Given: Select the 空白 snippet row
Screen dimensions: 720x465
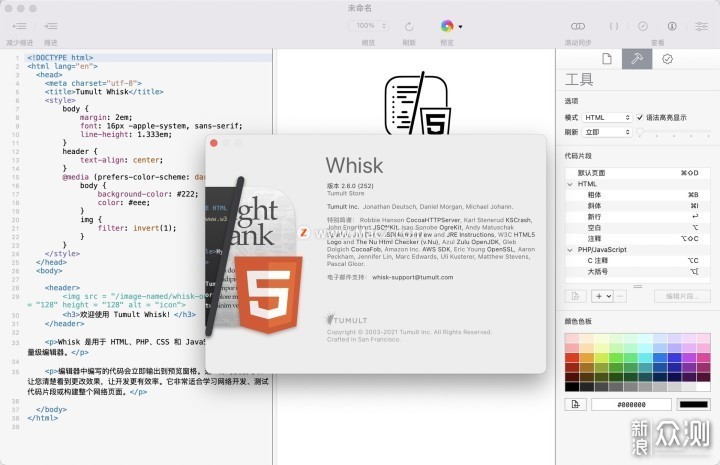Looking at the screenshot, I should point(637,228).
